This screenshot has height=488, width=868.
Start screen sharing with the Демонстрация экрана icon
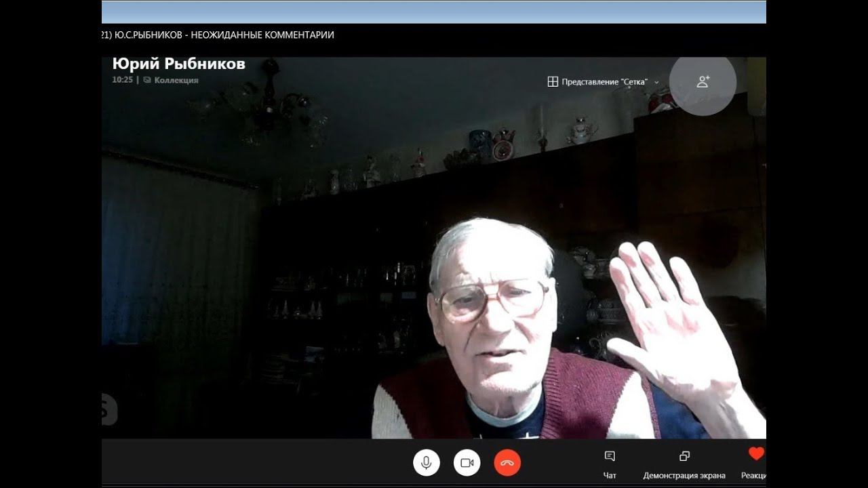684,456
